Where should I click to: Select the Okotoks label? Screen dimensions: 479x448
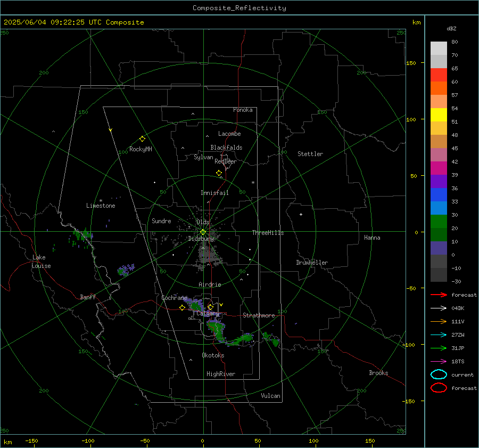(x=213, y=355)
